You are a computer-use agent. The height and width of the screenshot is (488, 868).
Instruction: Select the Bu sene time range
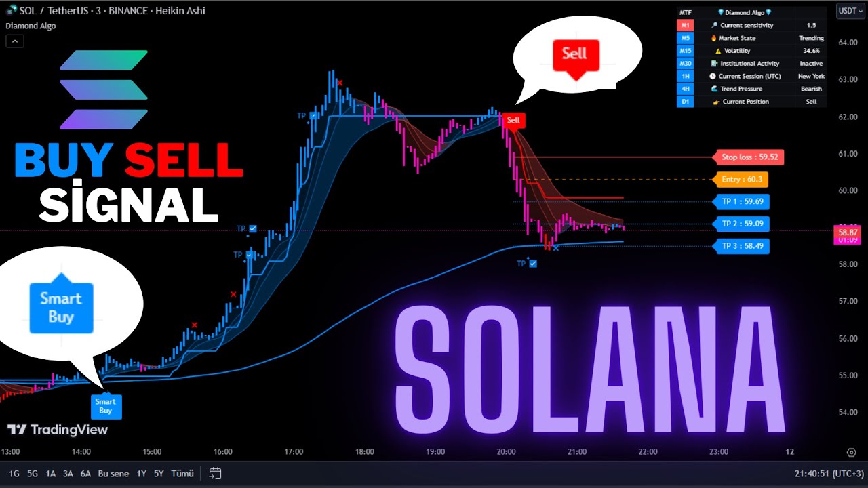click(x=113, y=474)
